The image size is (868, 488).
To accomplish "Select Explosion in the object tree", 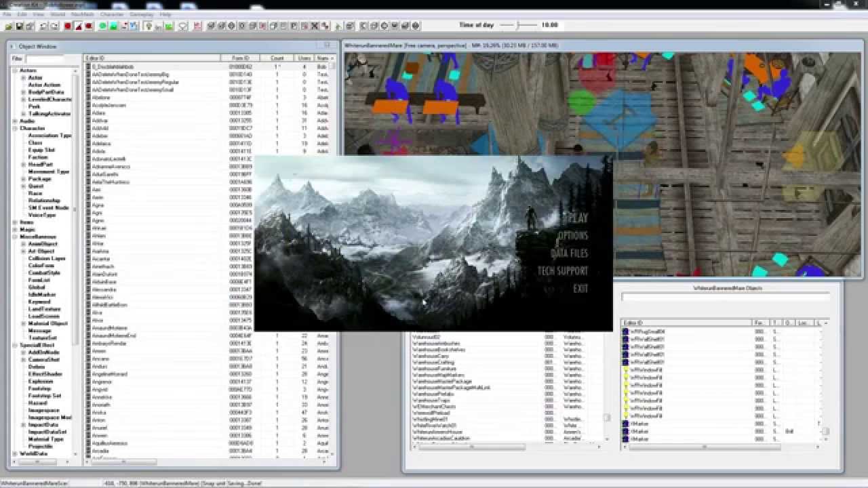I will [41, 382].
